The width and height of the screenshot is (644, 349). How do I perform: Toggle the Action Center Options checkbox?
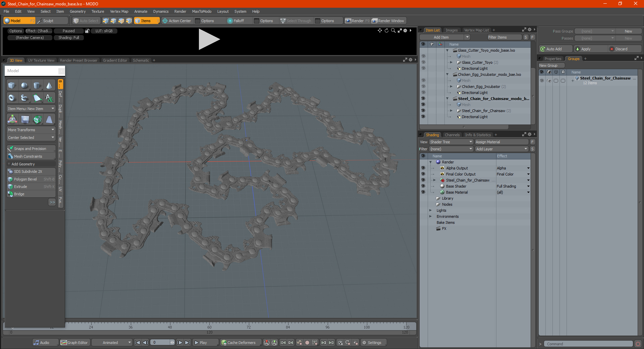coord(198,21)
